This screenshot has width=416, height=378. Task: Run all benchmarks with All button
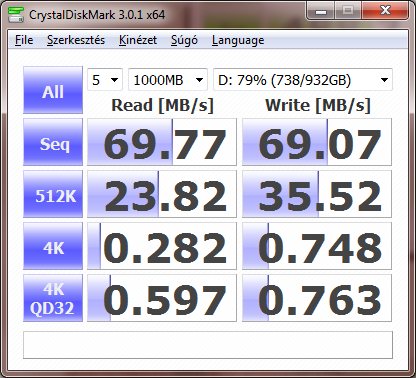53,90
